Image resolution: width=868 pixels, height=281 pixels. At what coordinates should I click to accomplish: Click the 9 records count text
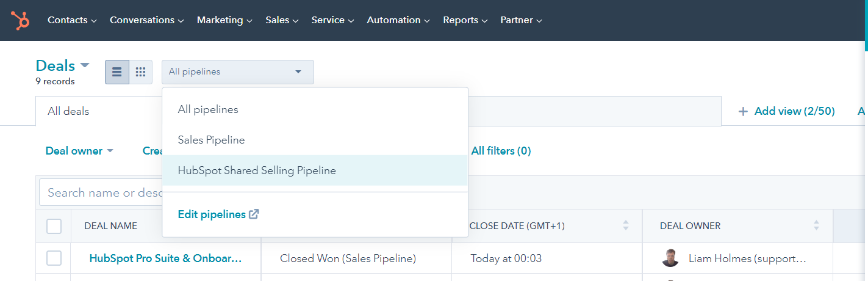pos(55,81)
